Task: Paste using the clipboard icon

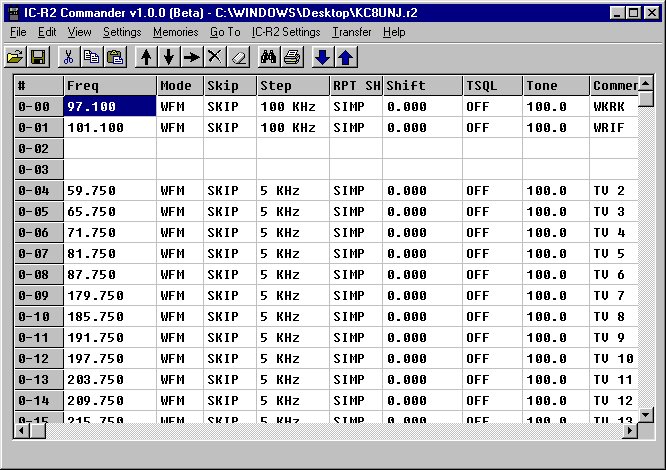Action: coord(113,57)
